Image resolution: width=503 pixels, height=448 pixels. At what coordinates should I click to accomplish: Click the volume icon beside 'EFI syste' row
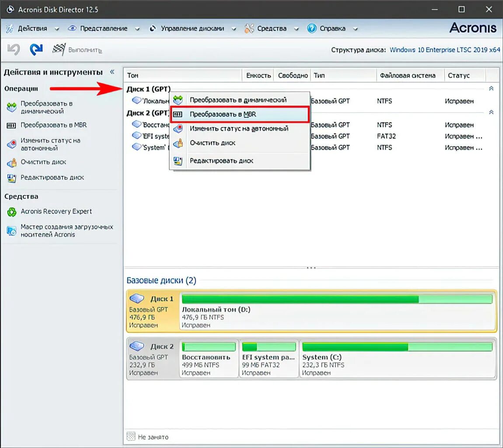click(136, 136)
